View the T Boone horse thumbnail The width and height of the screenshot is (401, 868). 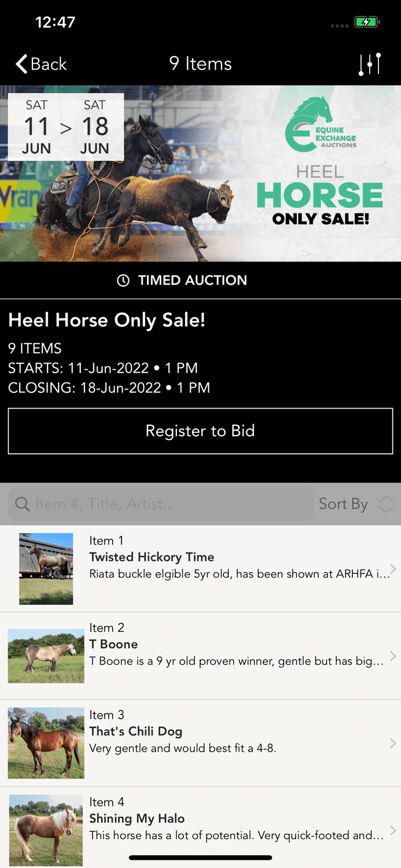point(46,656)
